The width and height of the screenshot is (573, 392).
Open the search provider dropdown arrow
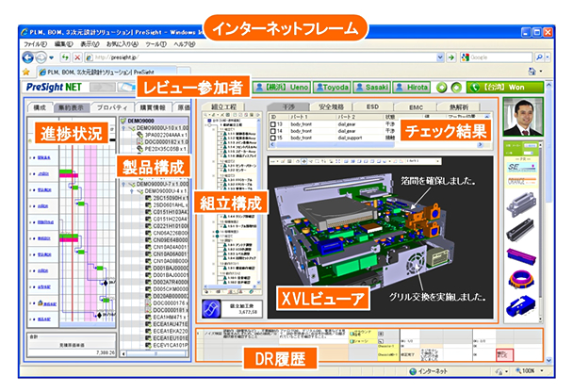pyautogui.click(x=548, y=57)
